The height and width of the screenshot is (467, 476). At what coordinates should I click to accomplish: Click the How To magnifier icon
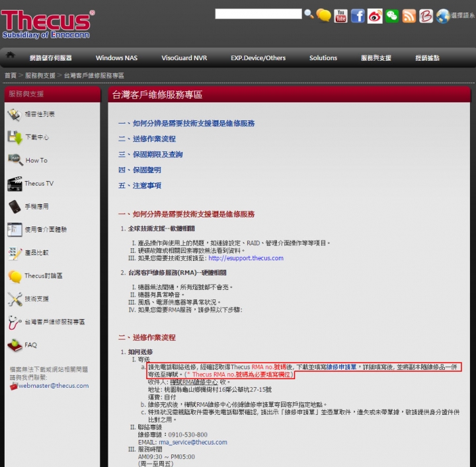coord(15,160)
